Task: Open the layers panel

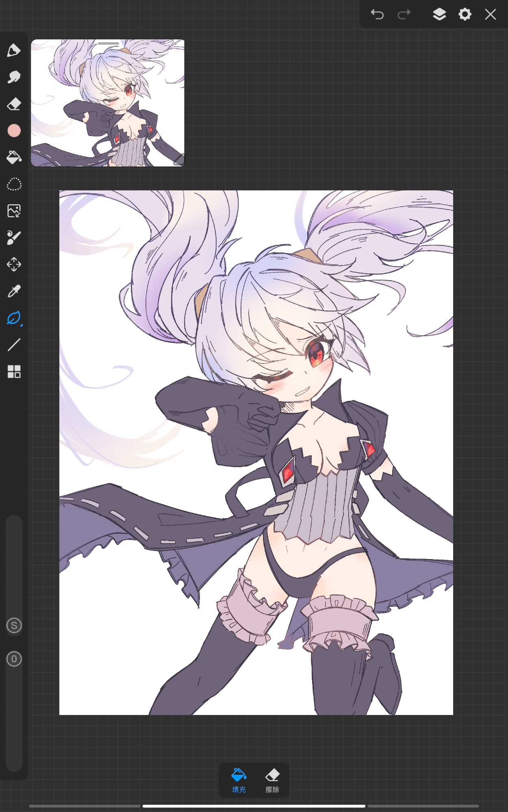Action: tap(439, 15)
